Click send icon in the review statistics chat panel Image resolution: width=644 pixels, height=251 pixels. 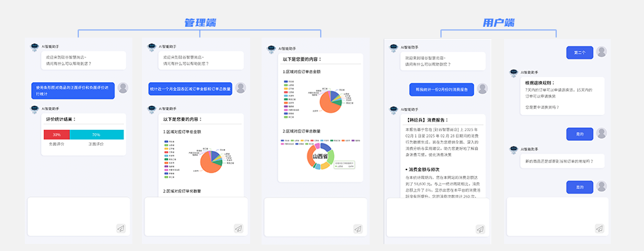(121, 228)
